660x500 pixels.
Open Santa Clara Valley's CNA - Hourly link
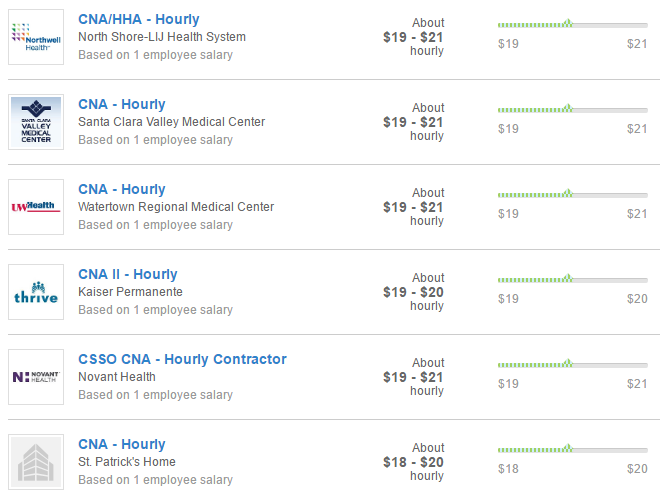[122, 104]
